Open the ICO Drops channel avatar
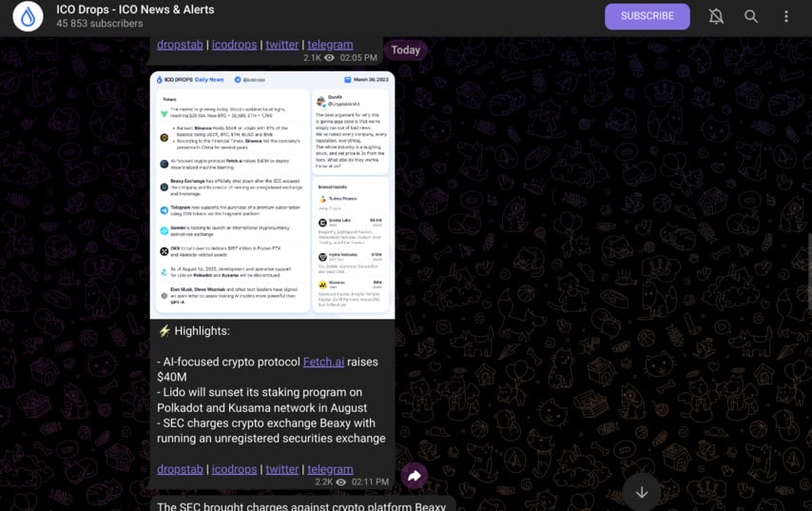 (x=28, y=16)
